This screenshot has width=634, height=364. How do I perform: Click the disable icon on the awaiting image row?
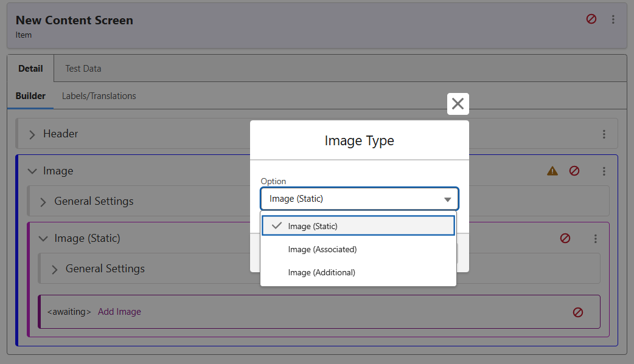click(x=577, y=312)
